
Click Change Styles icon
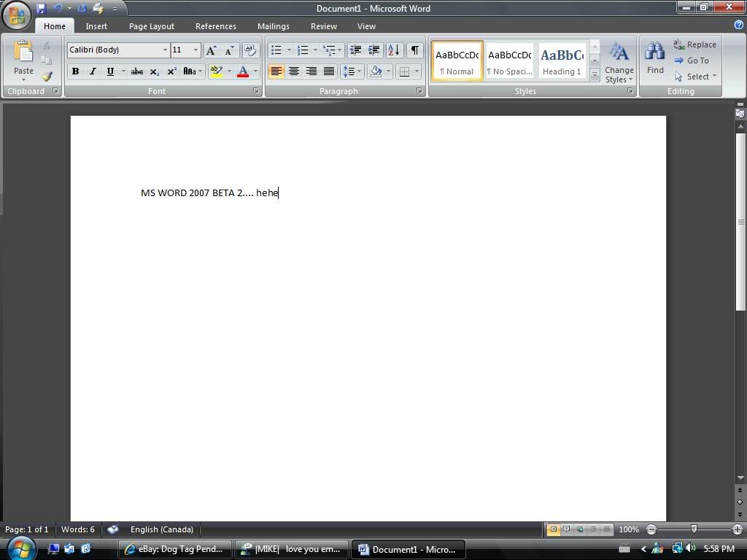[x=619, y=52]
